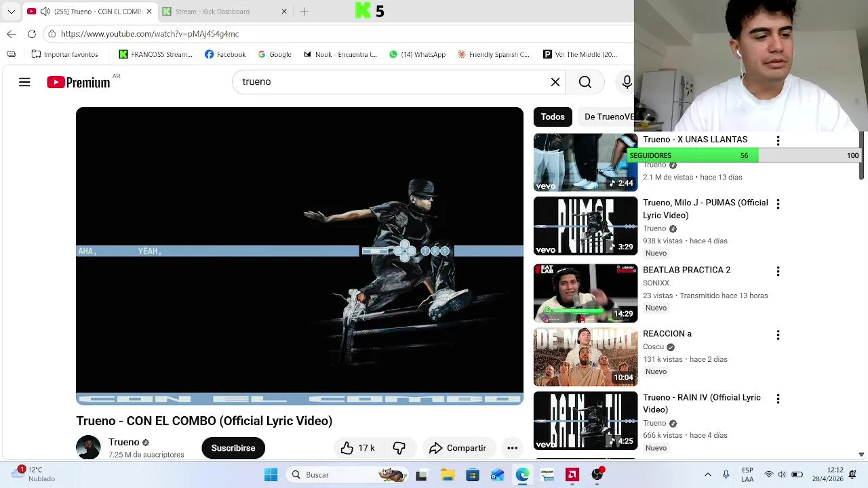Like the video with the thumbs up
The width and height of the screenshot is (868, 488).
coord(358,448)
